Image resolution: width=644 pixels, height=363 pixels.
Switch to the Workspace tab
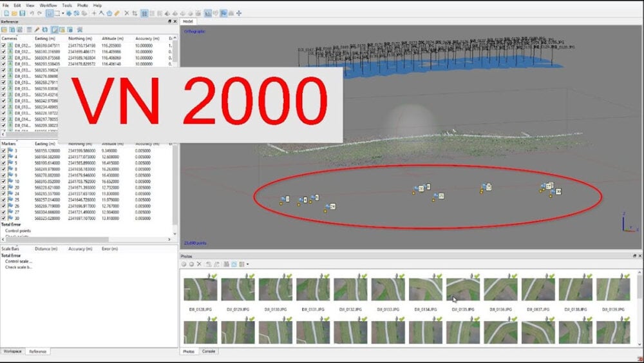12,351
